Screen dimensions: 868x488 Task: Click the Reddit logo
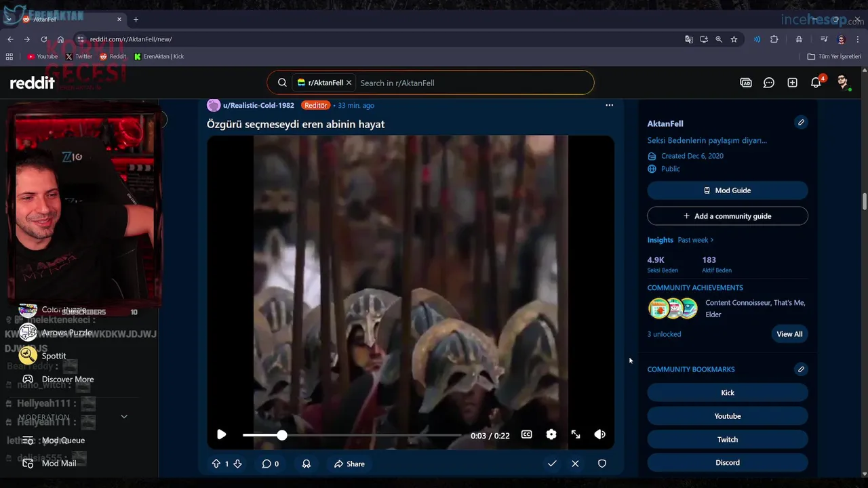pos(32,83)
